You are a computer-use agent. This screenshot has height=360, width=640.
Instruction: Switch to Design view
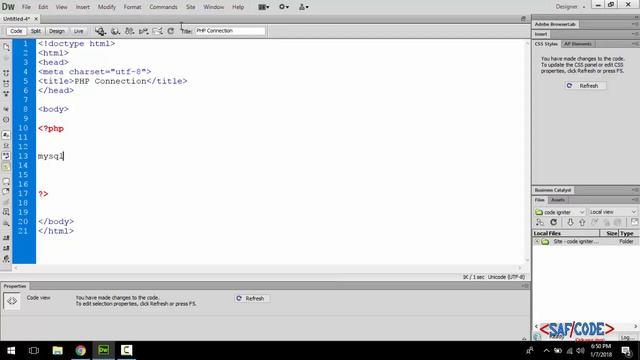57,31
